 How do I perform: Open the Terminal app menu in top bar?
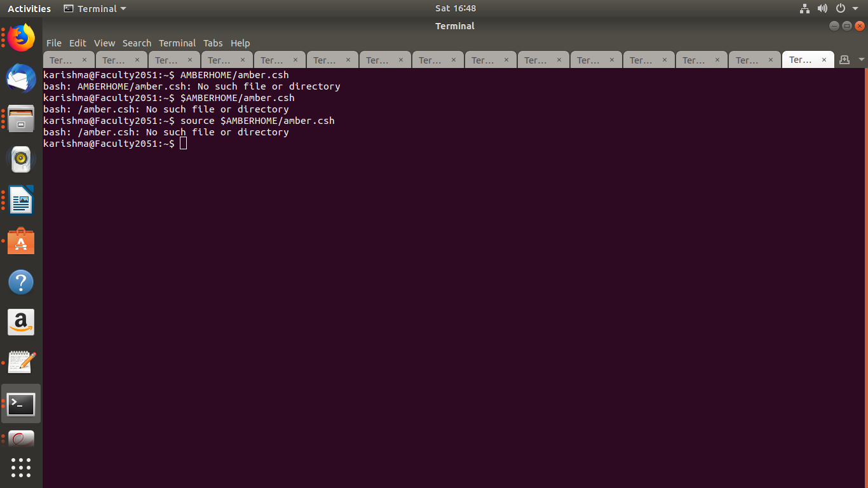click(95, 8)
